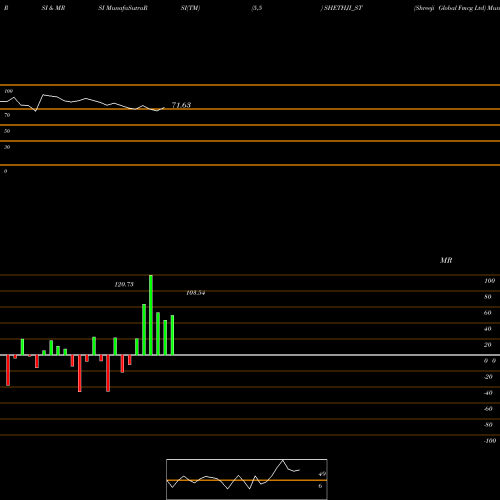Click the SI(TM) header label
The image size is (500, 500).
190,8
